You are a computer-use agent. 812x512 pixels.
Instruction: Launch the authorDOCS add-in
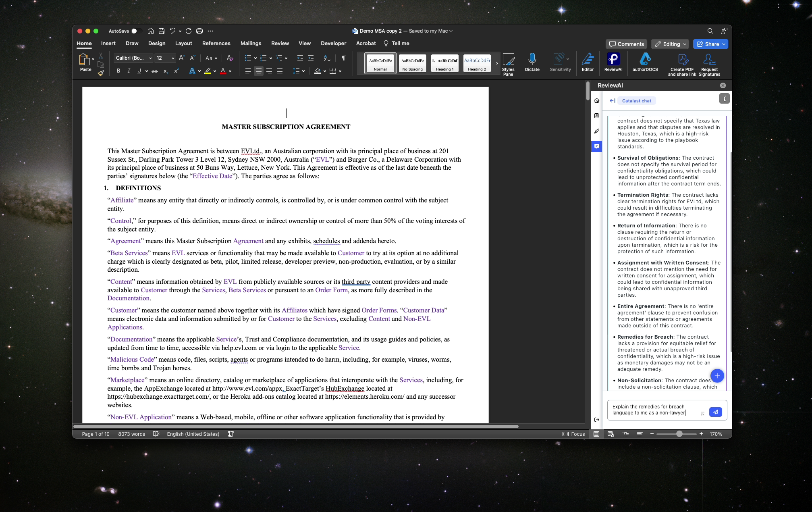(645, 63)
